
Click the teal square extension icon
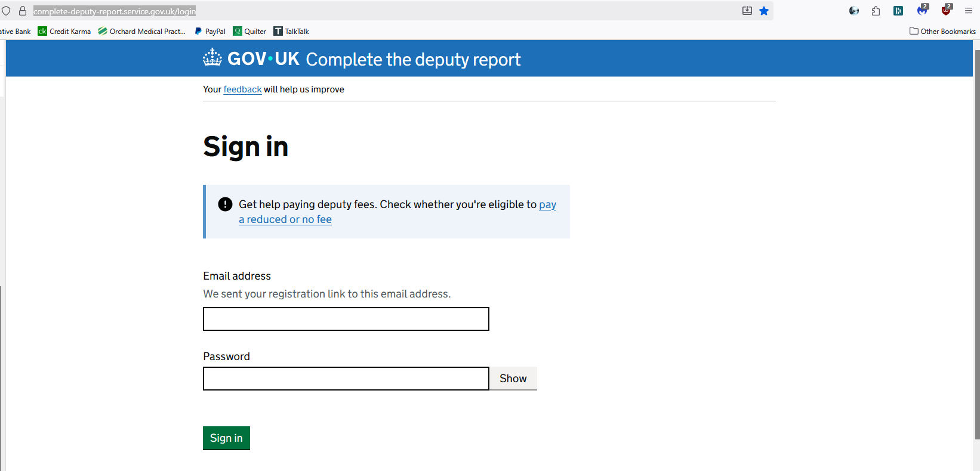(898, 11)
